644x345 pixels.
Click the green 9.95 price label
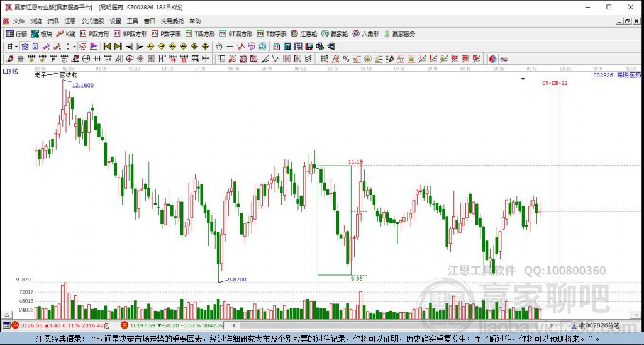tap(357, 278)
